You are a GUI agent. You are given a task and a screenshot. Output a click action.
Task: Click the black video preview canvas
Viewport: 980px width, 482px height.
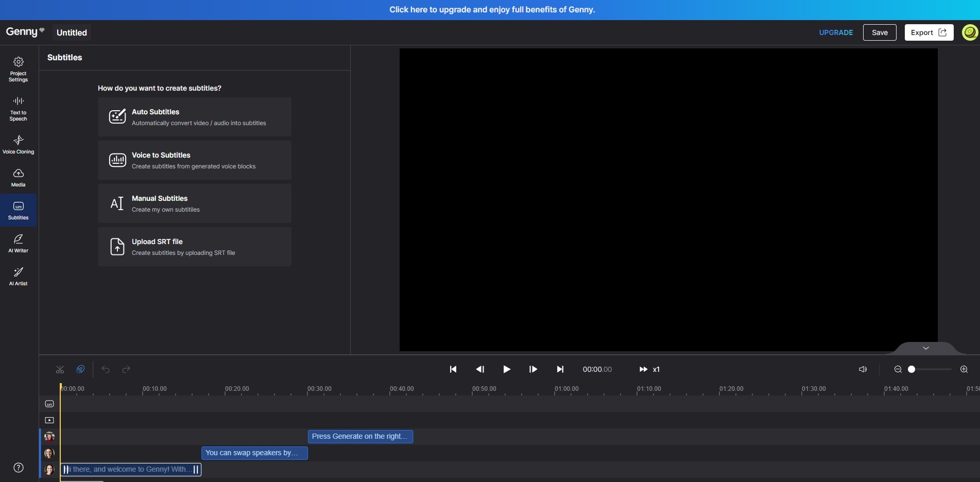pos(668,200)
